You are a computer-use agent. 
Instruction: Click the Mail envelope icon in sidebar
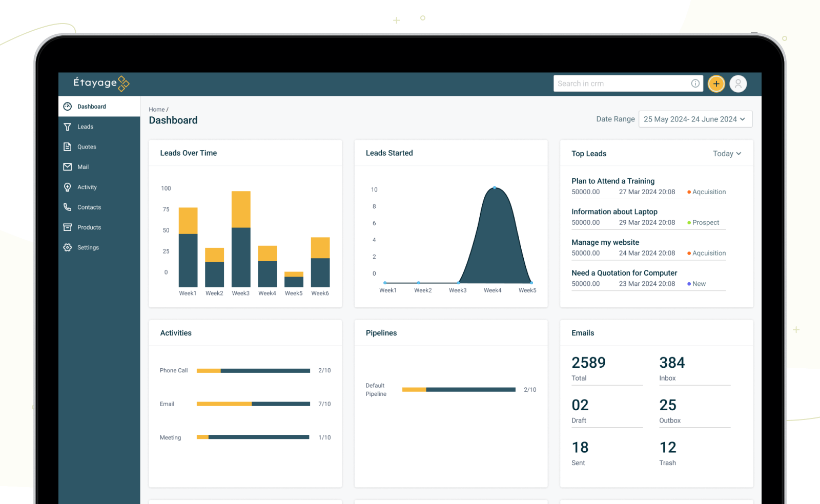click(68, 166)
